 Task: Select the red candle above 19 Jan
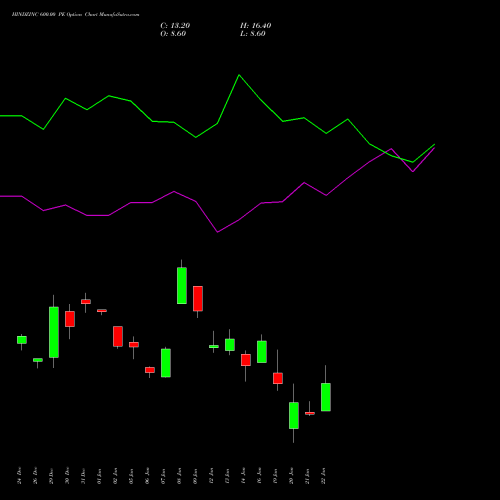(278, 378)
